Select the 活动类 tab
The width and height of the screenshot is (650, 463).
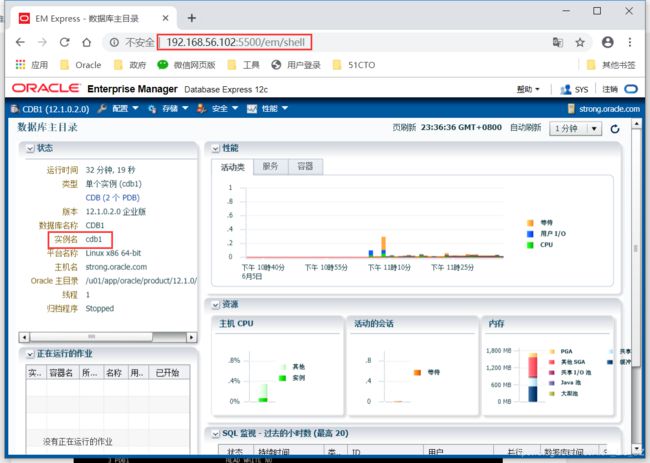coord(232,167)
